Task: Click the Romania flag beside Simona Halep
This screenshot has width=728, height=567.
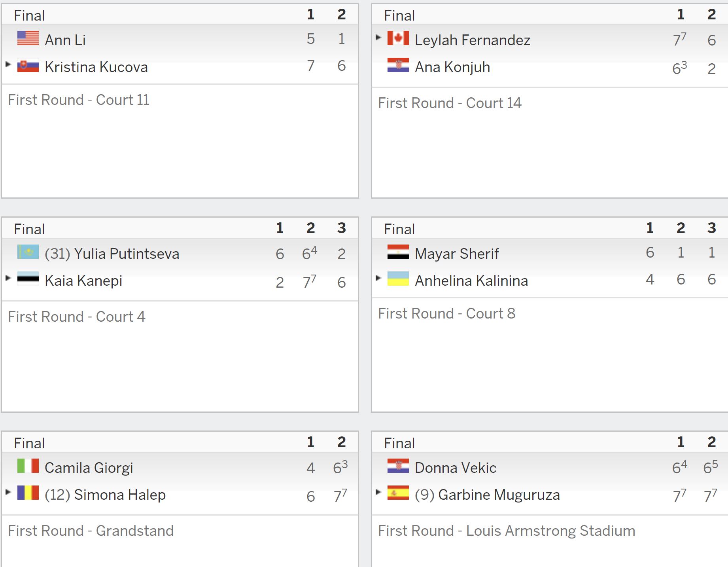Action: pyautogui.click(x=28, y=493)
